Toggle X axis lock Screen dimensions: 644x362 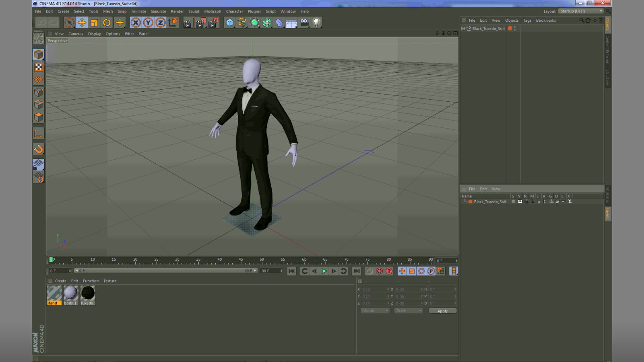[136, 23]
